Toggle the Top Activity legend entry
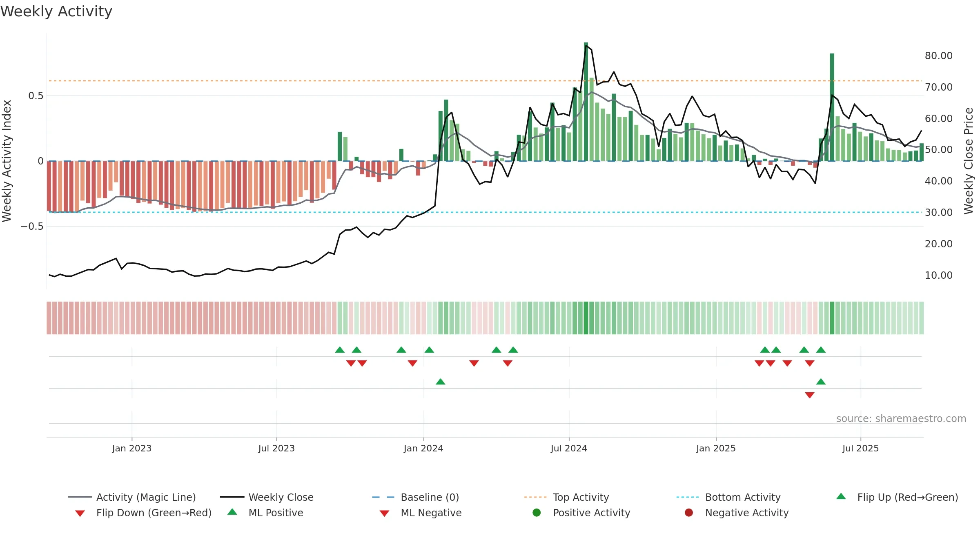 pyautogui.click(x=567, y=497)
